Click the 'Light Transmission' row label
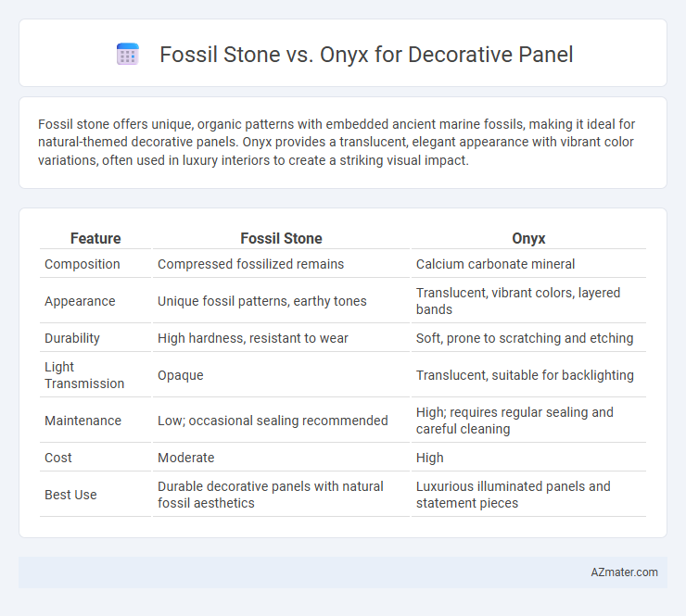The height and width of the screenshot is (616, 686). [84, 375]
